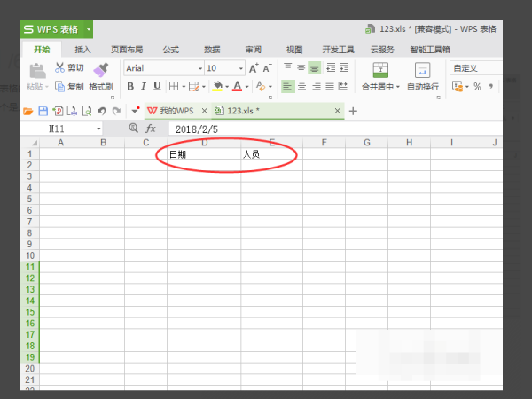Screen dimensions: 532x399
Task: Select the Format Painter (格式刷) brush
Action: (x=101, y=70)
